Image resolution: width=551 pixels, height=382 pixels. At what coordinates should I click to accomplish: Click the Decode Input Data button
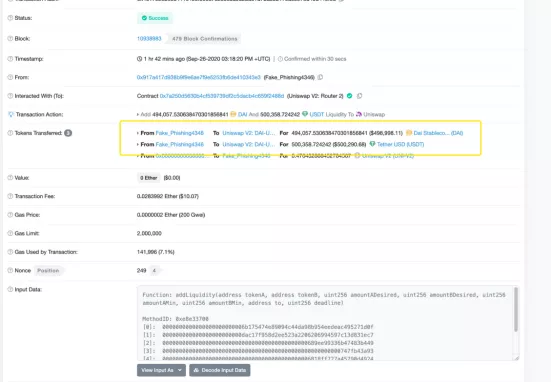click(220, 370)
